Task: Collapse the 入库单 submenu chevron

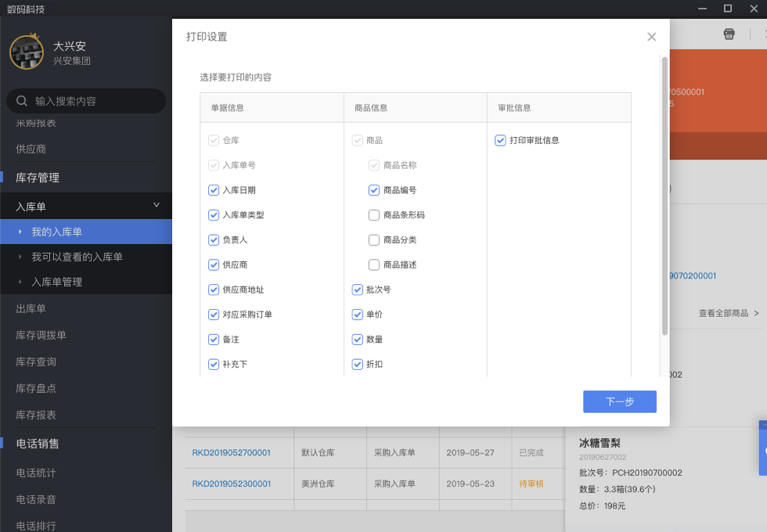Action: [x=156, y=206]
